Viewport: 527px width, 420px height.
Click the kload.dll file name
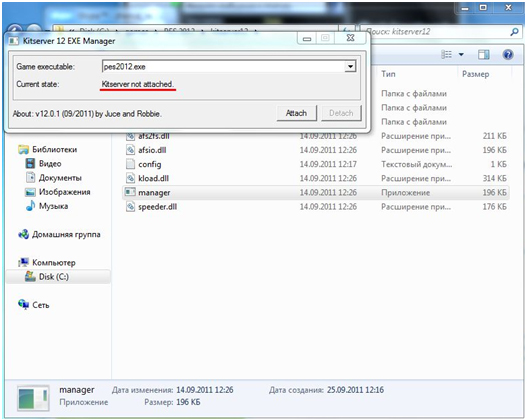154,178
